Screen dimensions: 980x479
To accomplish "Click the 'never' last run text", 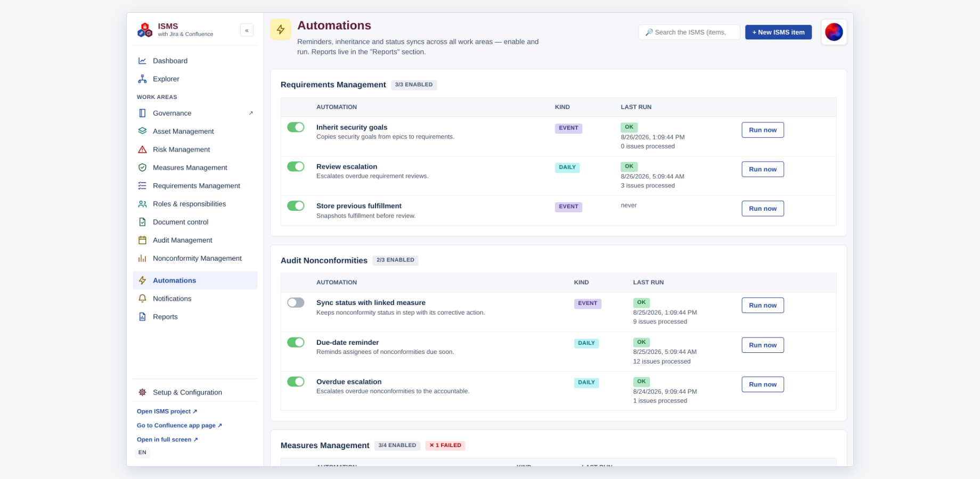I will pos(628,205).
